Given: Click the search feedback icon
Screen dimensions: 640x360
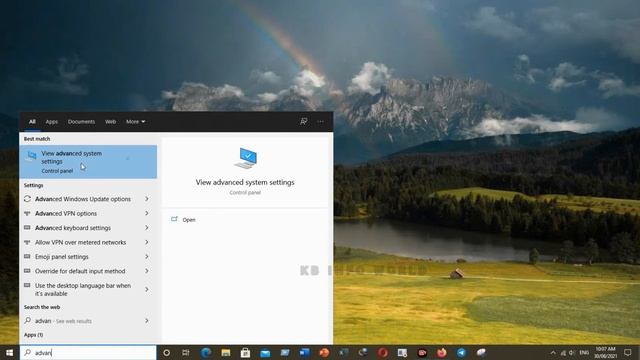Looking at the screenshot, I should (x=304, y=122).
